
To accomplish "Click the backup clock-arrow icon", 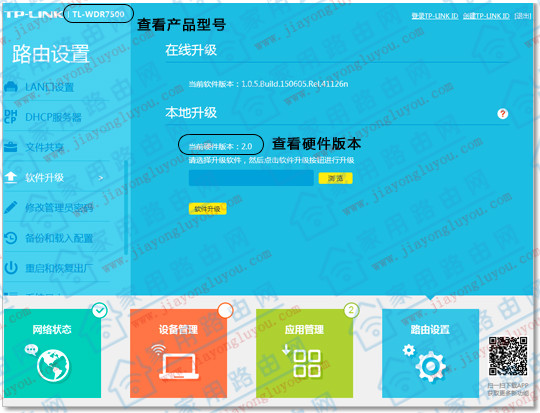I will (x=11, y=238).
